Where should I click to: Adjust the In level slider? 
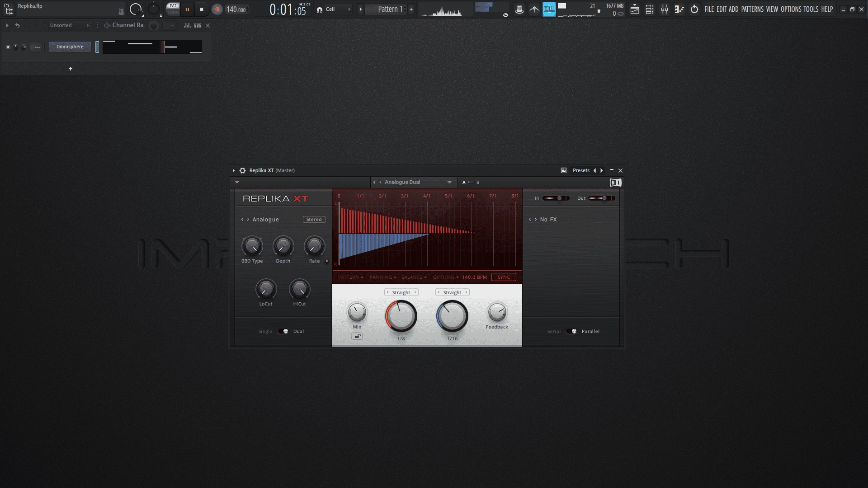pyautogui.click(x=556, y=198)
